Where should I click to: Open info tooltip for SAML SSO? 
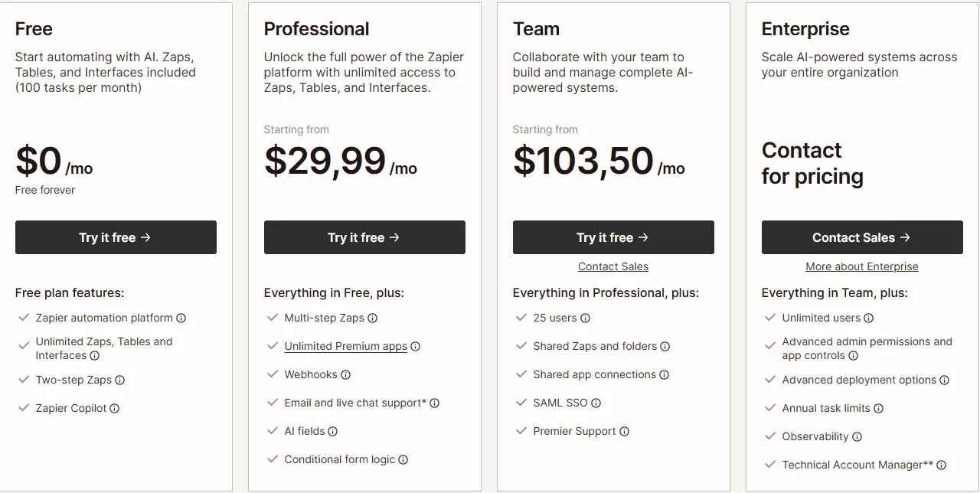coord(596,403)
